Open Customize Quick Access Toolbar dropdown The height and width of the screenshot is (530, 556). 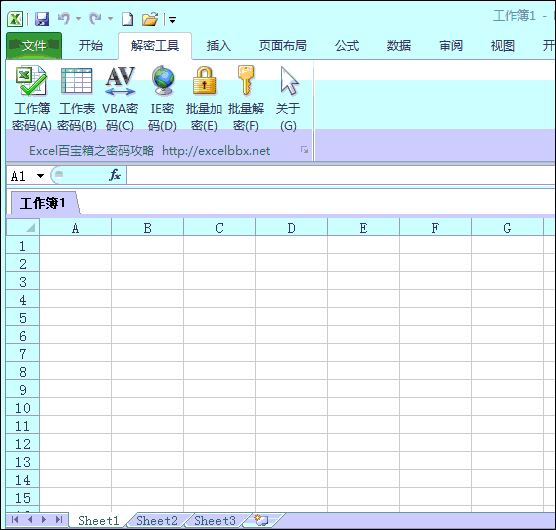(172, 20)
